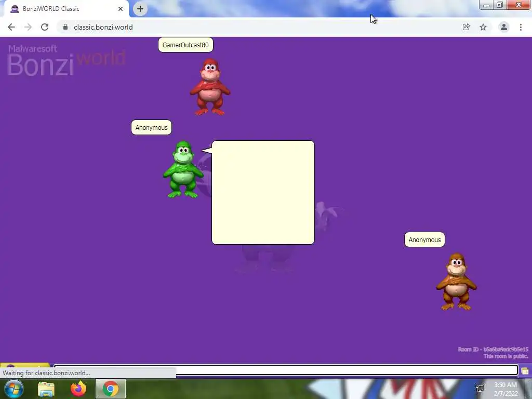Screen dimensions: 532x399
Task: Open the taskbar clock showing 3:50 AM
Action: tap(506, 389)
